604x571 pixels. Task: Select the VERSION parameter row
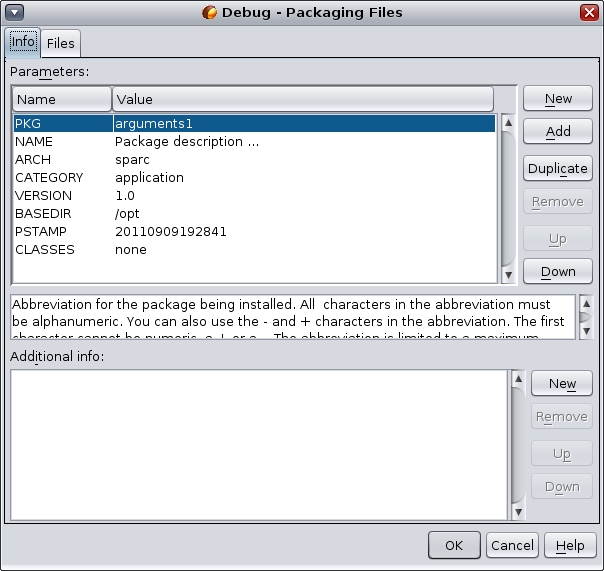click(254, 196)
